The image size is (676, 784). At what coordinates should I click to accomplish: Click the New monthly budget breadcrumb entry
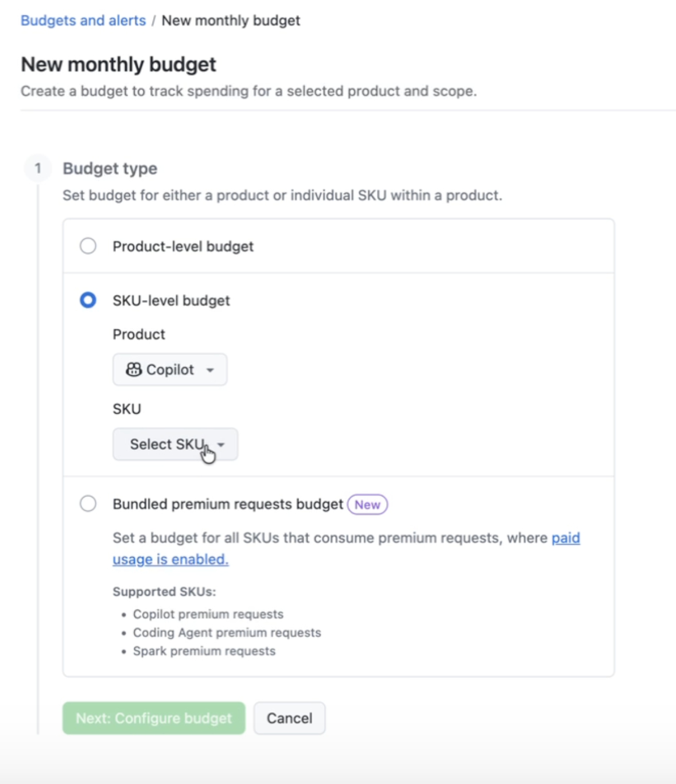pyautogui.click(x=231, y=20)
